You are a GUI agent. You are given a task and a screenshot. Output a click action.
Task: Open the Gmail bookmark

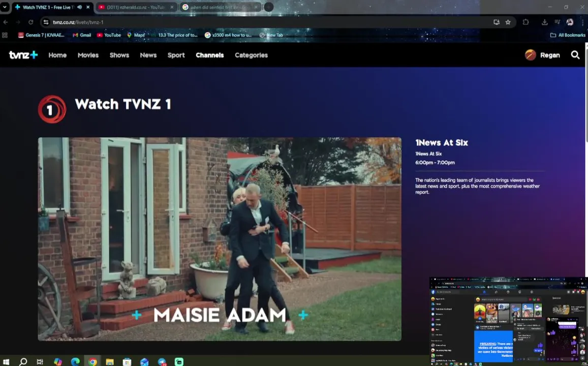coord(82,35)
